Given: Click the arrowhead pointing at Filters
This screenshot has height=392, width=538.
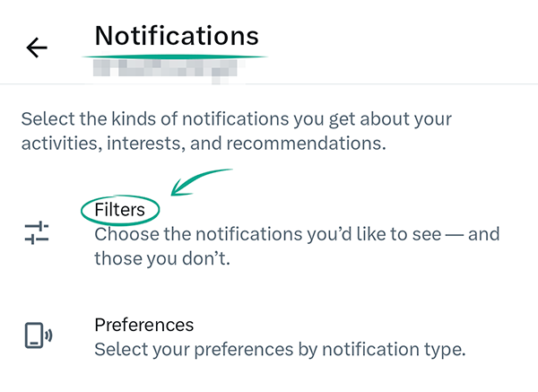Looking at the screenshot, I should coord(176,190).
